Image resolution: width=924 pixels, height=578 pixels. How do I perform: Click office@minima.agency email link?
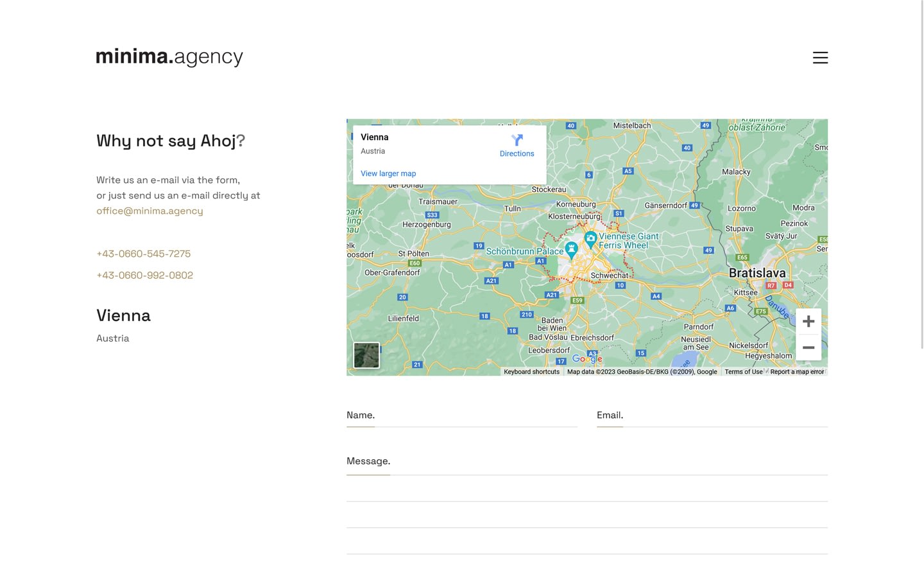pos(150,211)
